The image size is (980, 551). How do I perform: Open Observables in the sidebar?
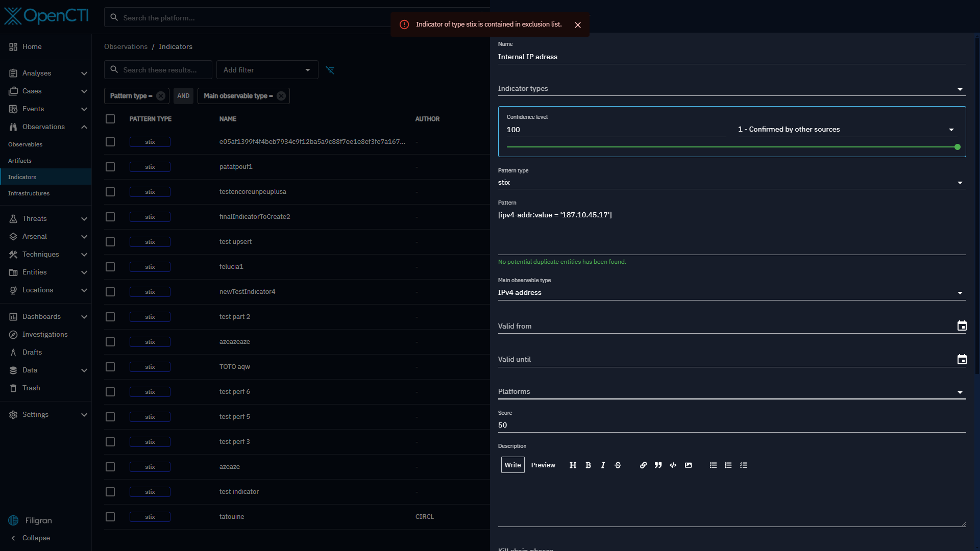[x=26, y=144]
